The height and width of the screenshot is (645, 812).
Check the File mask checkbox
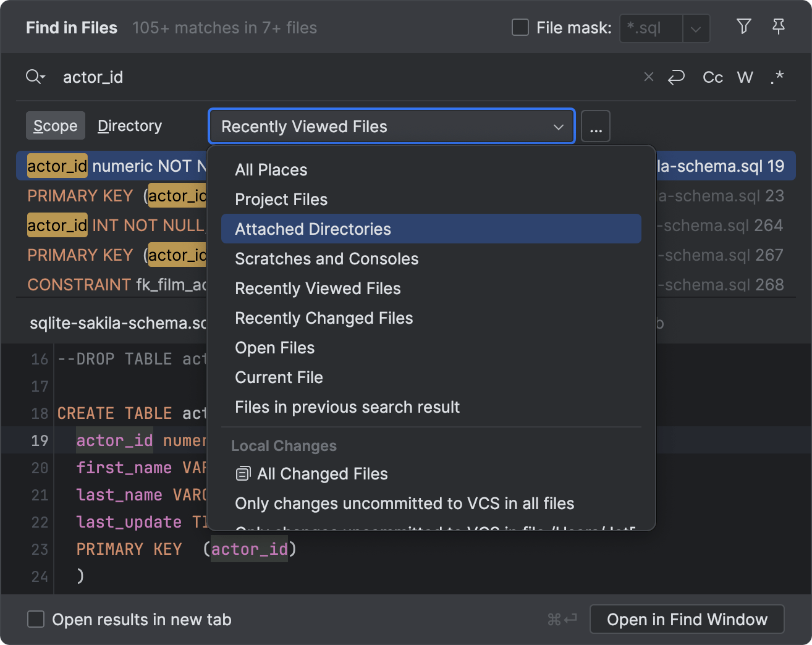coord(520,27)
